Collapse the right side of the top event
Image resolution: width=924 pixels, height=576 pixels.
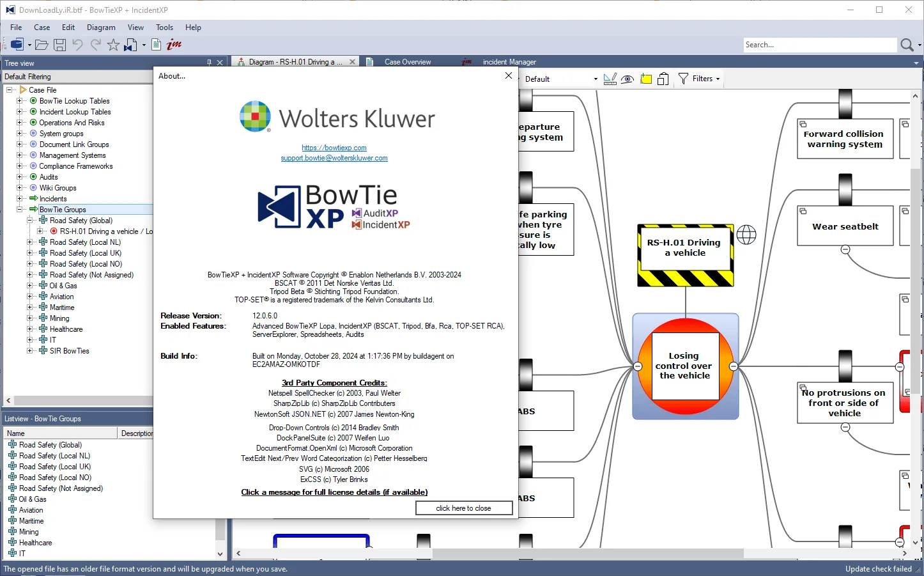click(734, 366)
